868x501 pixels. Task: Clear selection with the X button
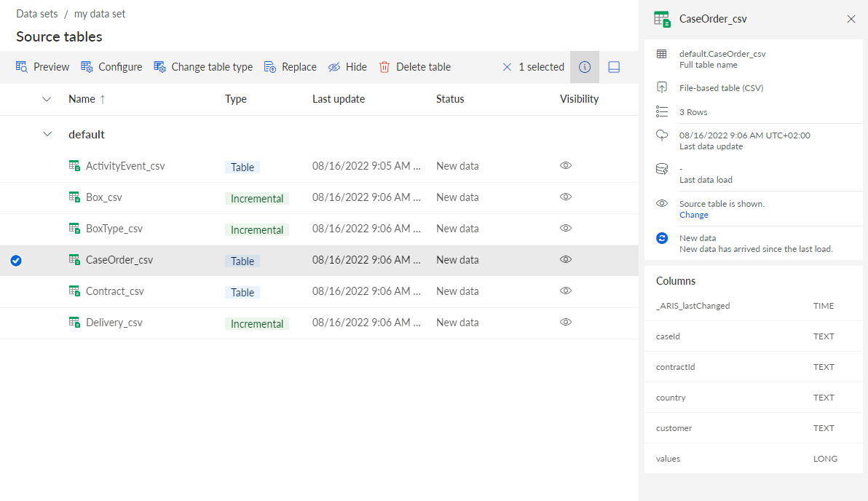point(507,67)
